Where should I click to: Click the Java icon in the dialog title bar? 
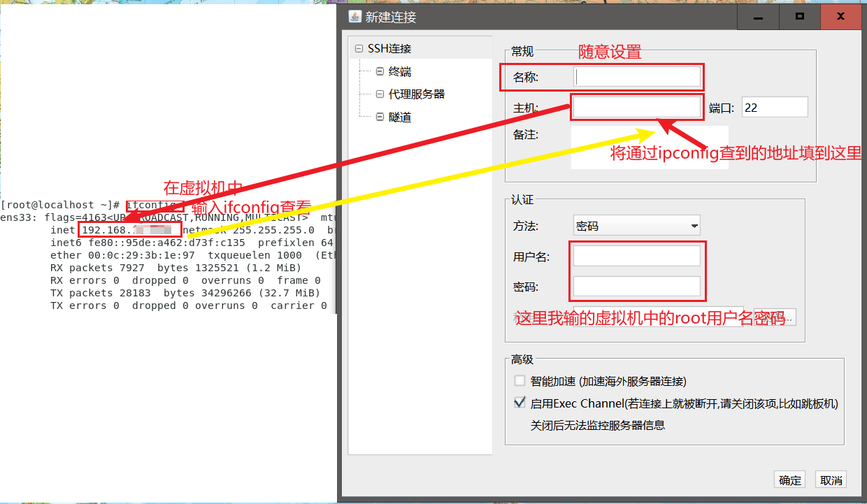(354, 16)
